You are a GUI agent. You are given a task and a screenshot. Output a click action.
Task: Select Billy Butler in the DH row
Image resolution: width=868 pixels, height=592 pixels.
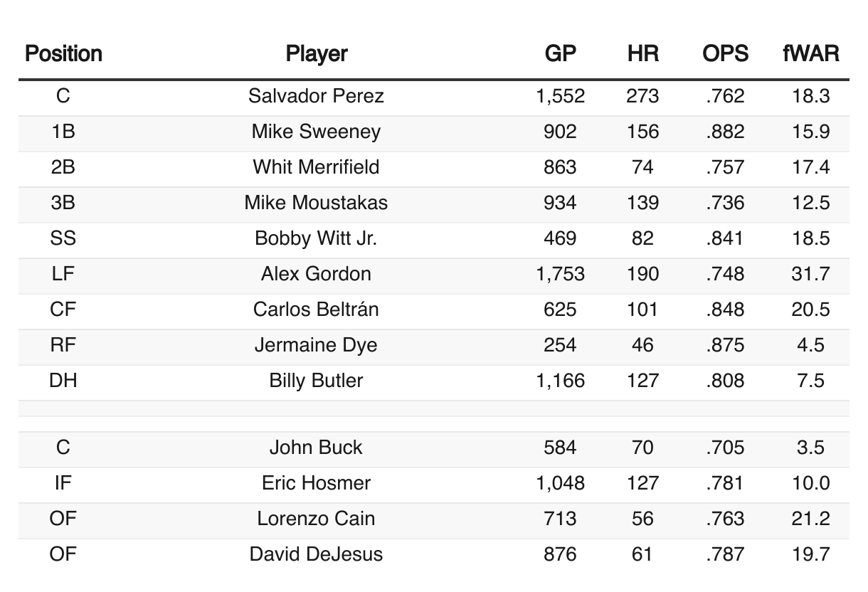316,381
